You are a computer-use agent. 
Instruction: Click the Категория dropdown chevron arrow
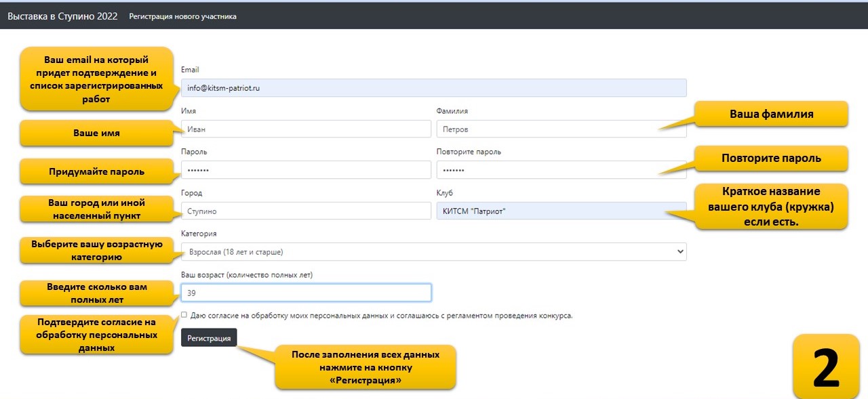(x=680, y=251)
